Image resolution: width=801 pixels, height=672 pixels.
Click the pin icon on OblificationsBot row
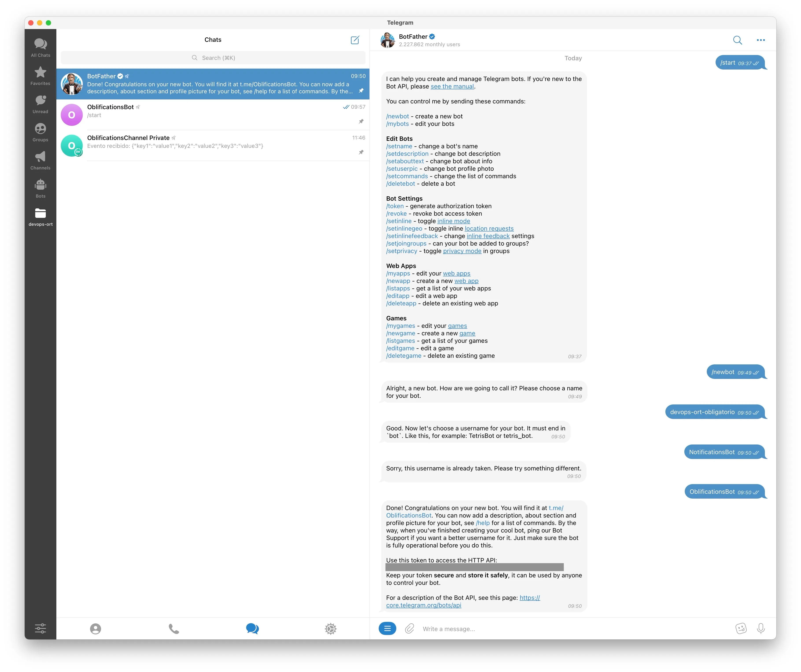tap(361, 121)
